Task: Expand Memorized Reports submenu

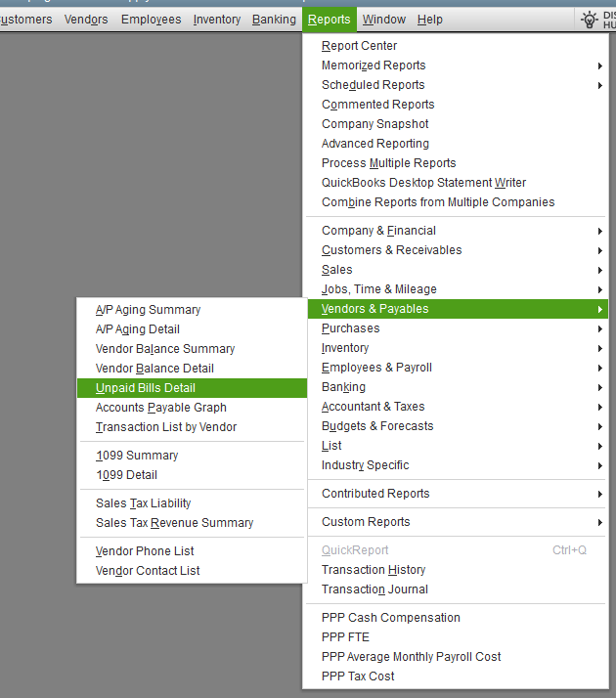Action: (456, 65)
